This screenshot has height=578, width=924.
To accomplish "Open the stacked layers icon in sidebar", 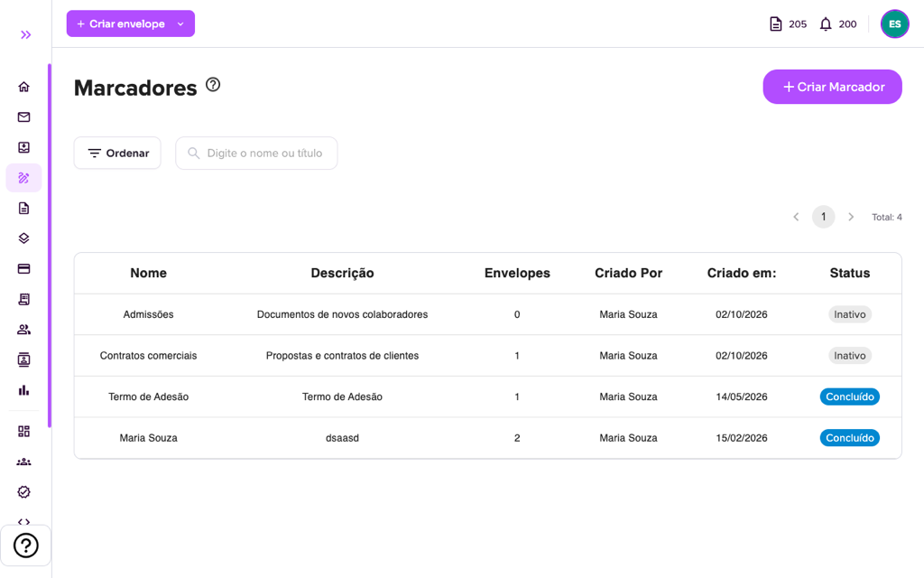I will pyautogui.click(x=23, y=238).
